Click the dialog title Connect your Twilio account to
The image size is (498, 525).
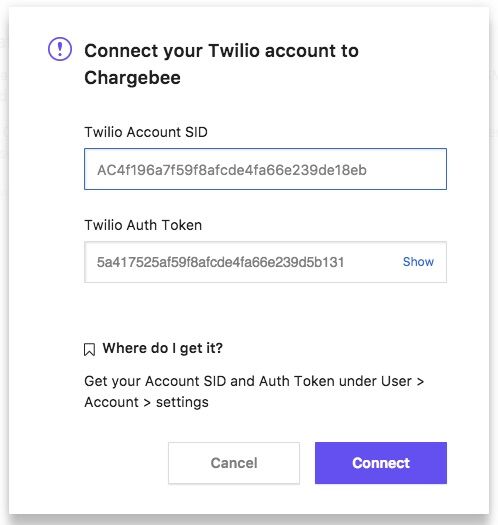click(x=221, y=51)
